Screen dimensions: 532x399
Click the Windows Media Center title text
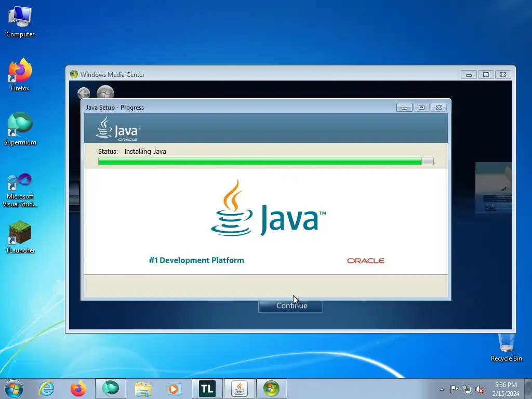pos(112,75)
